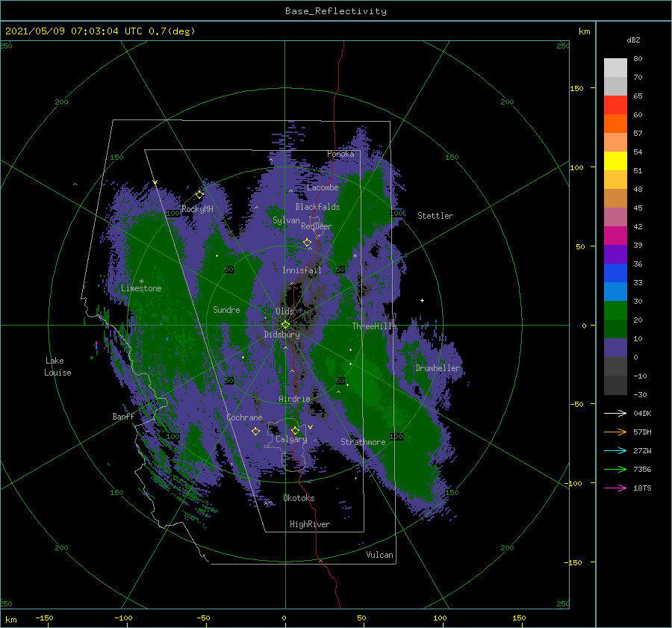Click the Sundre city label
Screen dimensions: 672x628
pyautogui.click(x=226, y=309)
